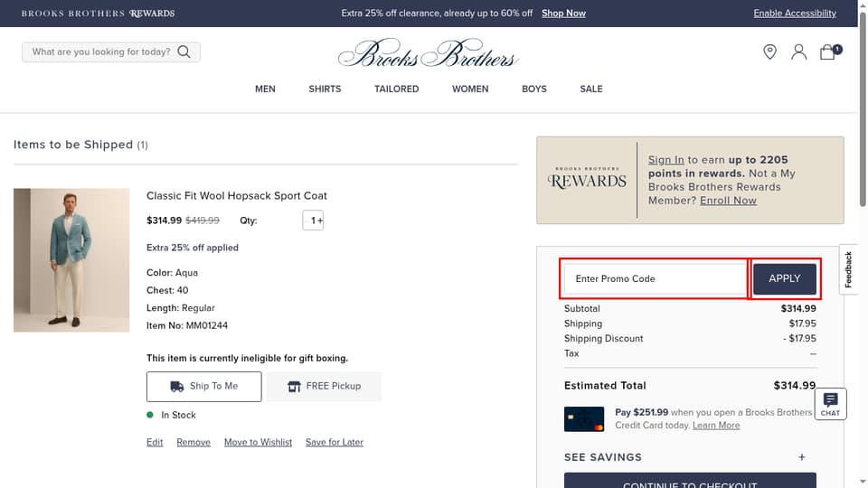This screenshot has height=488, width=868.
Task: Click the Edit item link
Action: [x=155, y=442]
